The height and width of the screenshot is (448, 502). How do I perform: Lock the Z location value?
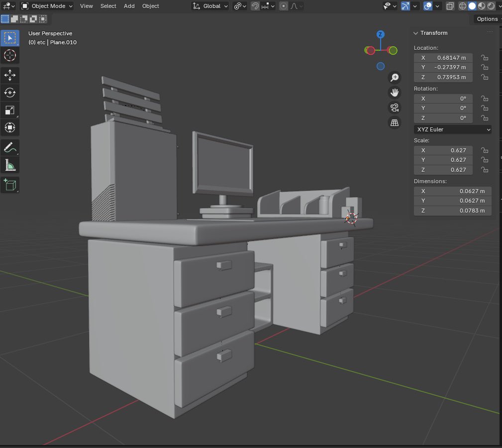pos(485,77)
